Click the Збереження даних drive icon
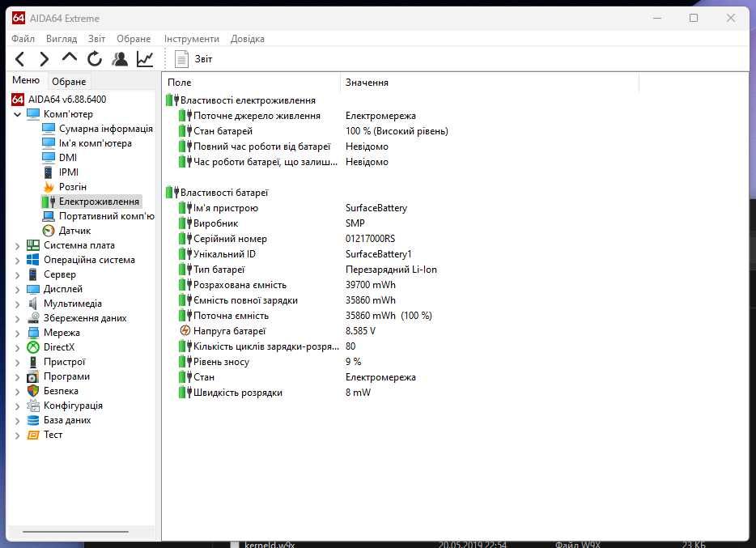The height and width of the screenshot is (548, 756). (x=33, y=317)
